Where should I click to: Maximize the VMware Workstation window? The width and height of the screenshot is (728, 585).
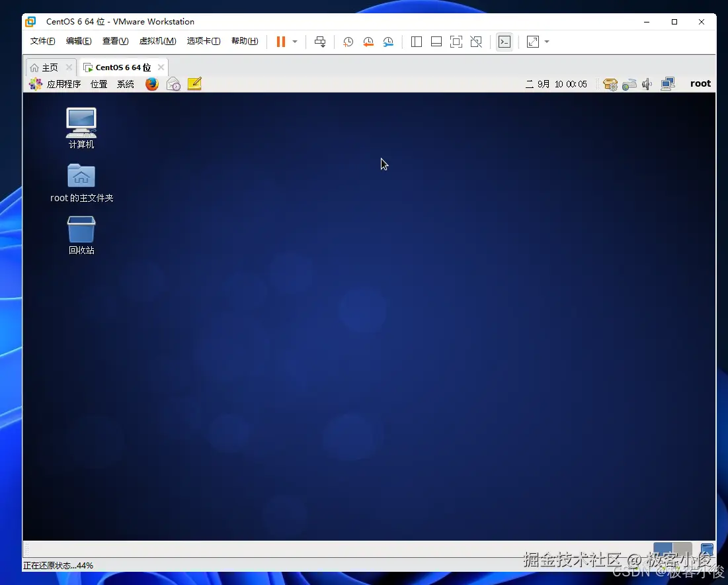click(x=674, y=22)
